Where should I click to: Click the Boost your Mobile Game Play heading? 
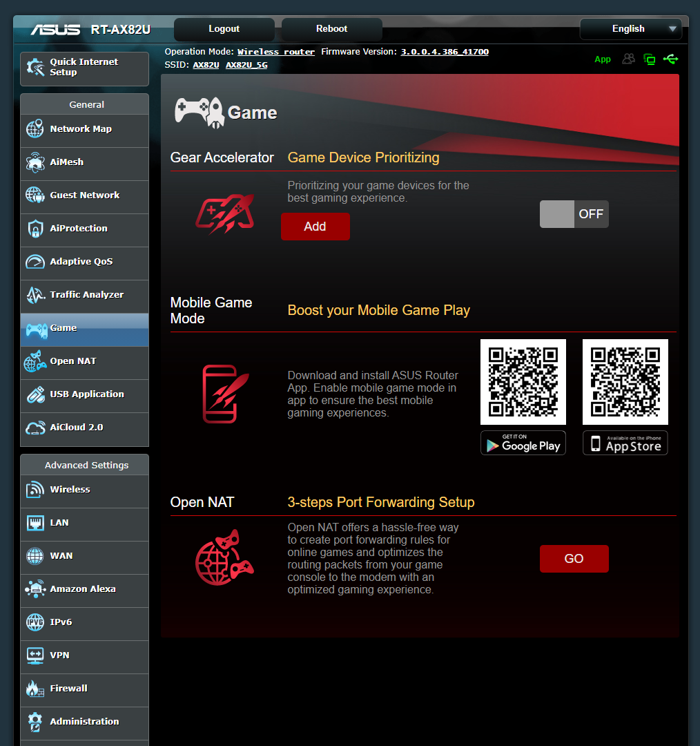[378, 310]
